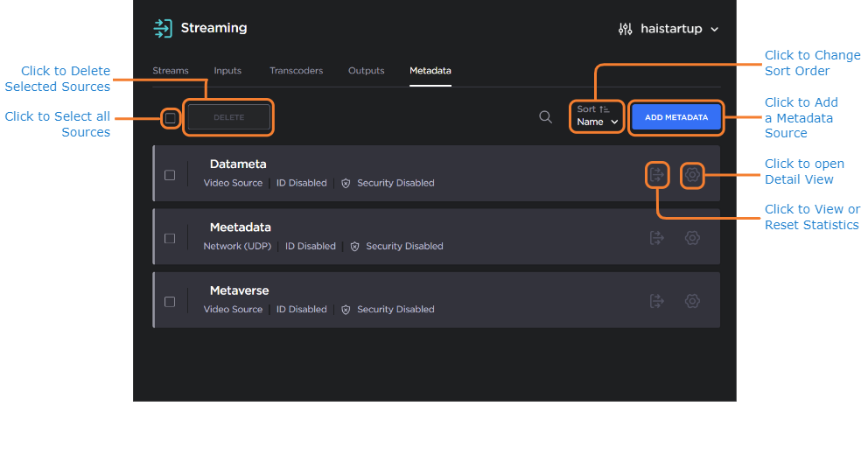Open Meetadata settings gear icon

692,238
